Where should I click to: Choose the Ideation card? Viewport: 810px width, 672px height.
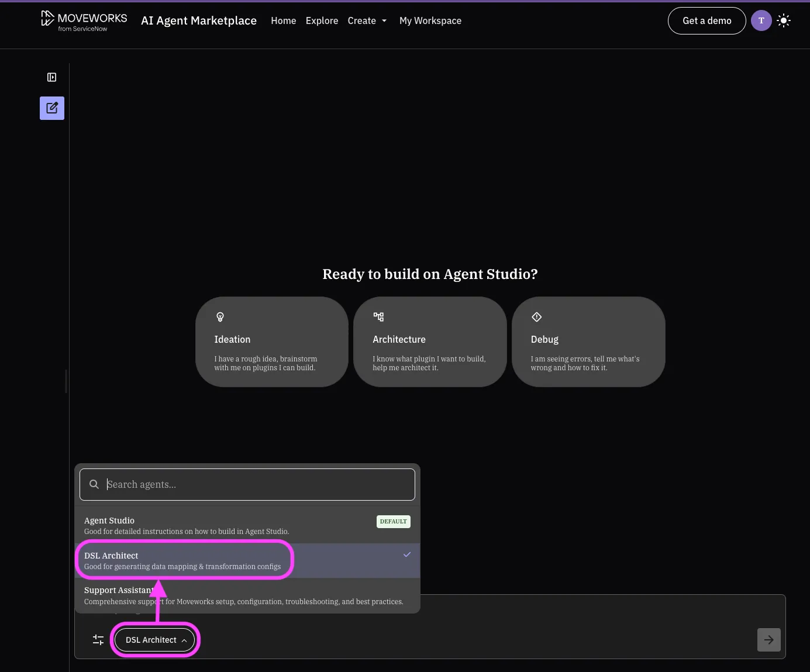click(272, 342)
